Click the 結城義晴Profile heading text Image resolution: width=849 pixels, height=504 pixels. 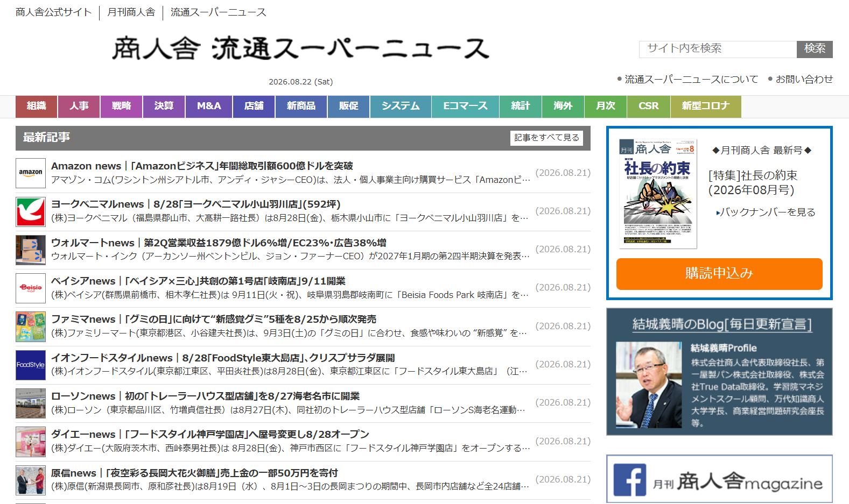pos(724,348)
